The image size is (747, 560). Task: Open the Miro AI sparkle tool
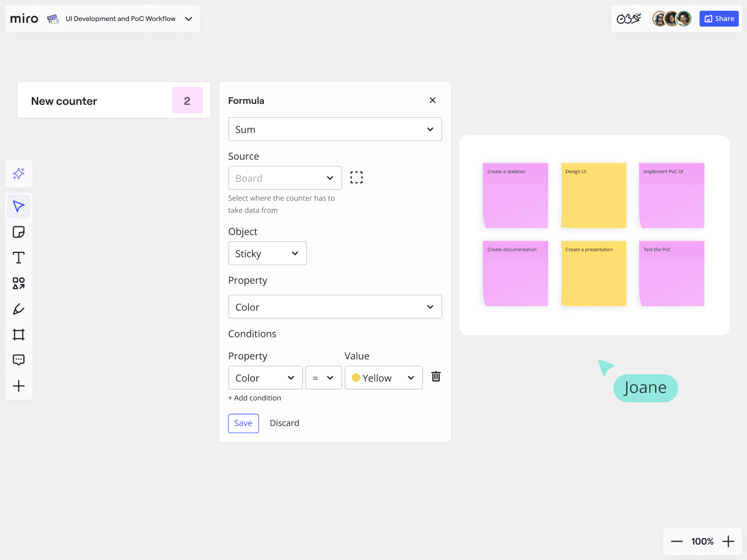click(x=19, y=174)
